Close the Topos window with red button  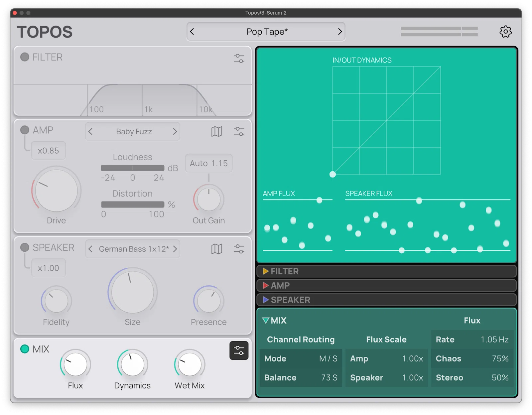coord(15,13)
